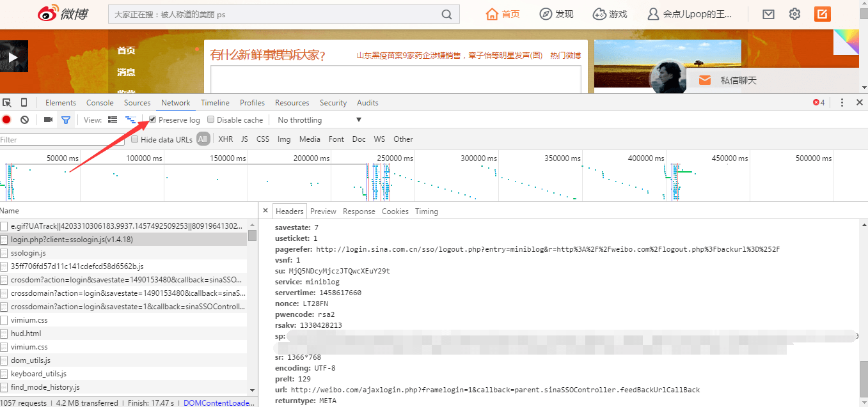Screen dimensions: 868x407
Task: Check the Hide data URLs option
Action: click(134, 139)
